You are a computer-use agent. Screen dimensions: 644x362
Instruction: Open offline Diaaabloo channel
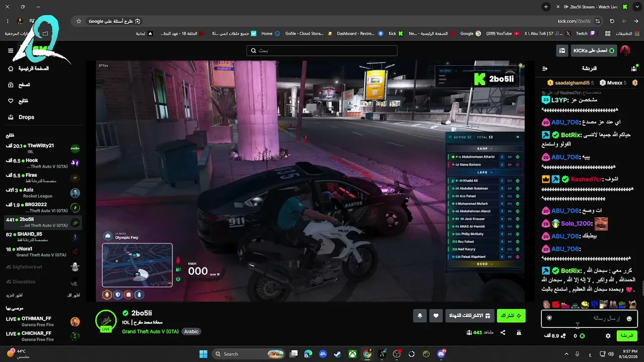(42, 282)
